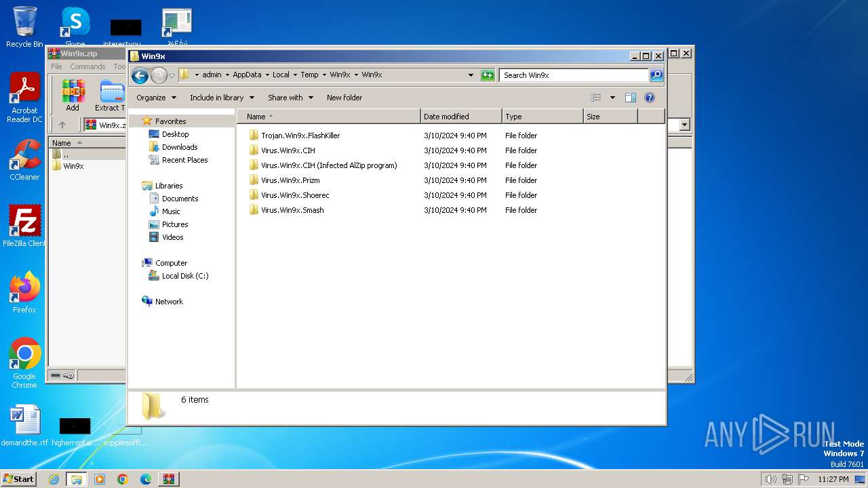Viewport: 868px width, 488px height.
Task: Open Google Chrome desktop shortcut
Action: [24, 363]
